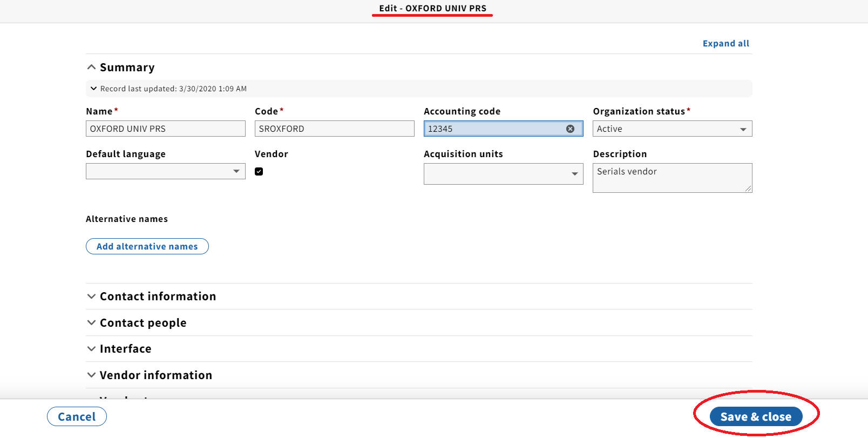
Task: Open the Acquisition units dropdown
Action: coord(503,174)
